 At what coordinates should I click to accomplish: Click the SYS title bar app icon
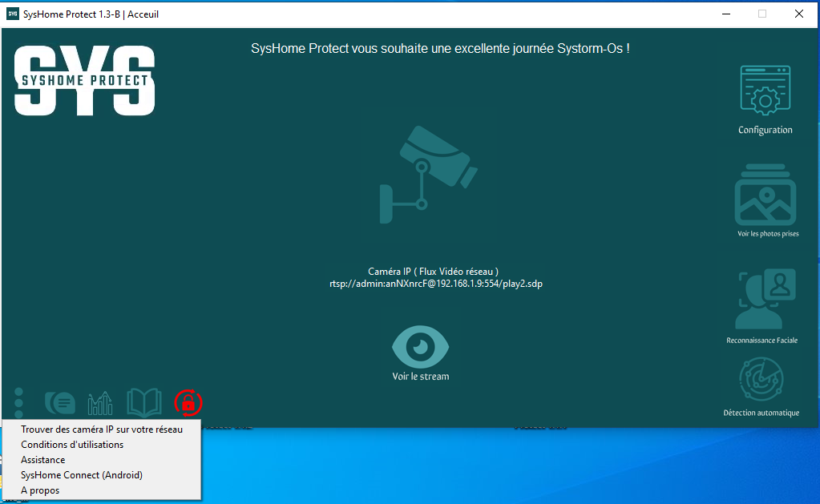[13, 14]
